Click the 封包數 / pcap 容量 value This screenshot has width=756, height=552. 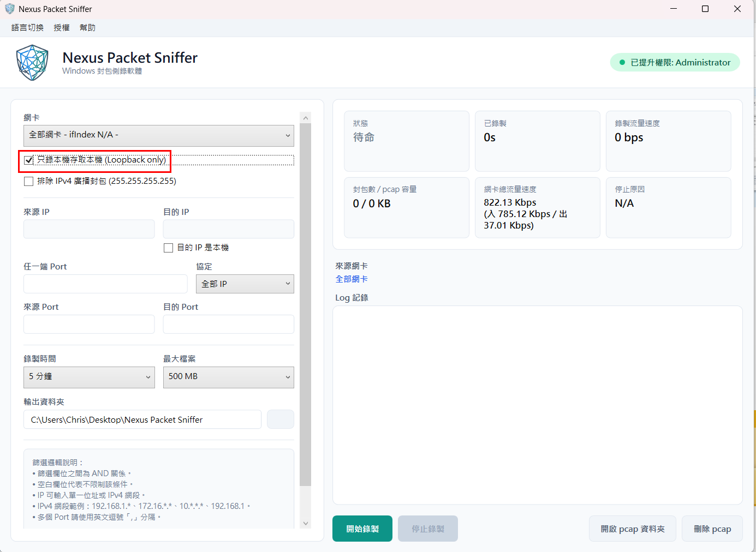tap(372, 203)
